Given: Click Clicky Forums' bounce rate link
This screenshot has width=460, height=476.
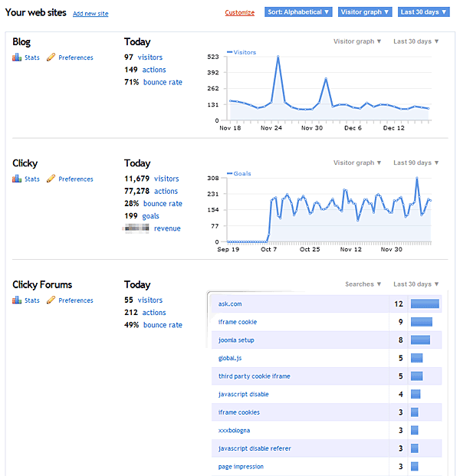Looking at the screenshot, I should tap(163, 325).
